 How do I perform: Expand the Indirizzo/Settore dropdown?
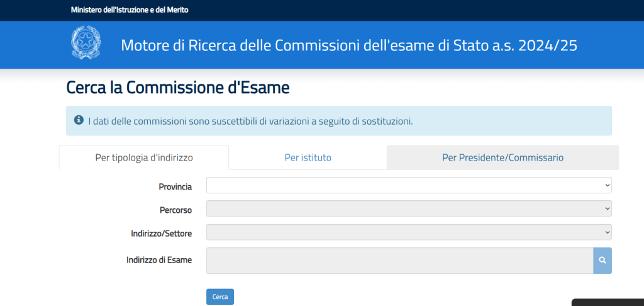pos(409,232)
